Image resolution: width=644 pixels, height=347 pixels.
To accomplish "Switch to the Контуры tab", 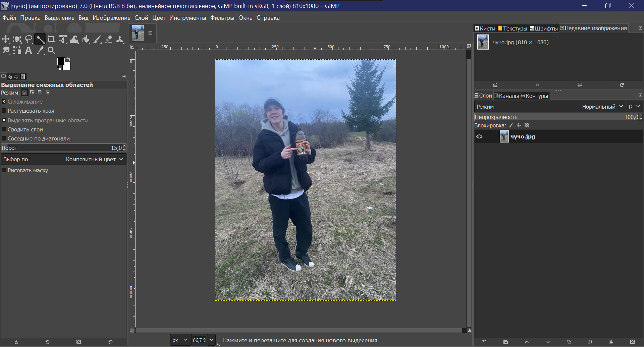I will click(534, 96).
